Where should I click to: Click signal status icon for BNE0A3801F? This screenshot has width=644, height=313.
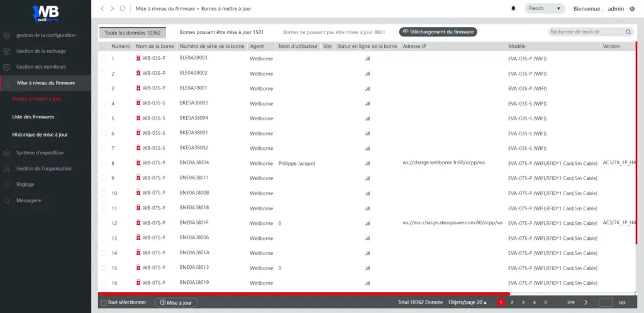tap(367, 224)
